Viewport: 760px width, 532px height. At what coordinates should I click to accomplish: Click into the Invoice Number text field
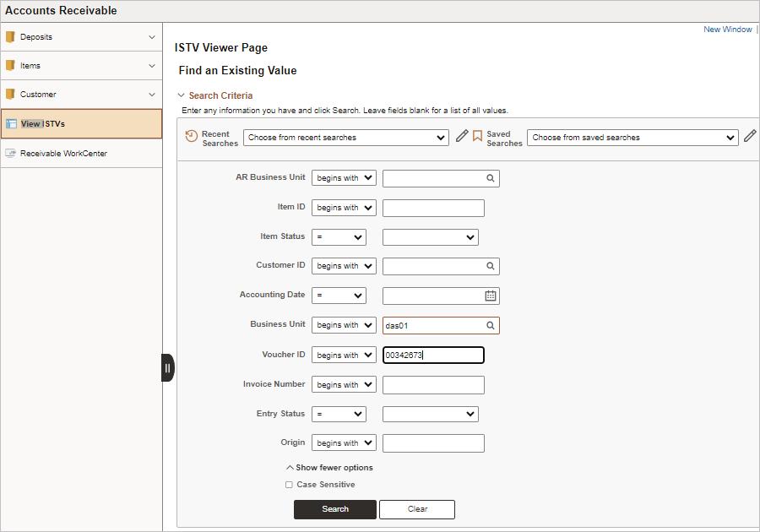[433, 385]
